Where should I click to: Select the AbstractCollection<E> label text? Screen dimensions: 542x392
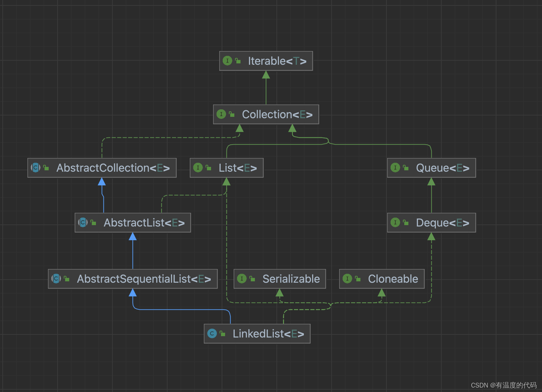[x=113, y=168]
